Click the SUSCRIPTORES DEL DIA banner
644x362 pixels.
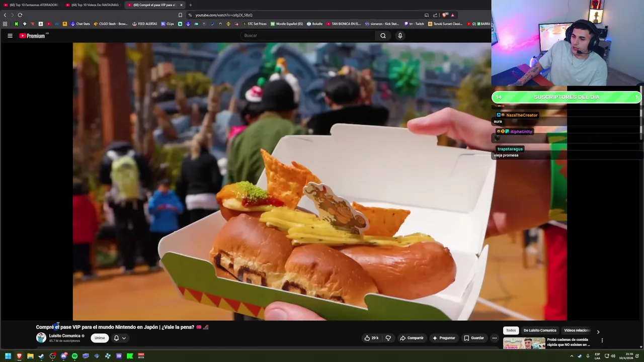pos(567,97)
